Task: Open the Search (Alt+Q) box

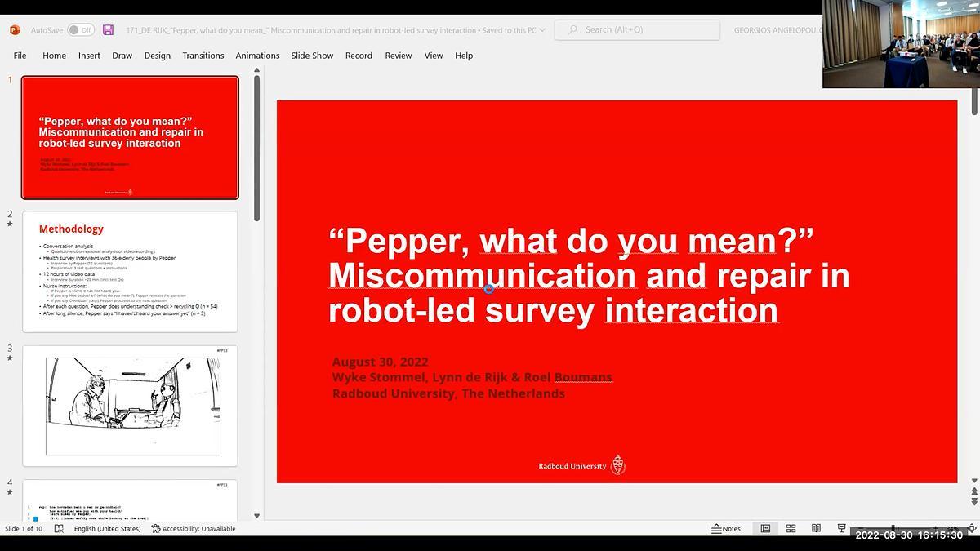Action: point(637,29)
